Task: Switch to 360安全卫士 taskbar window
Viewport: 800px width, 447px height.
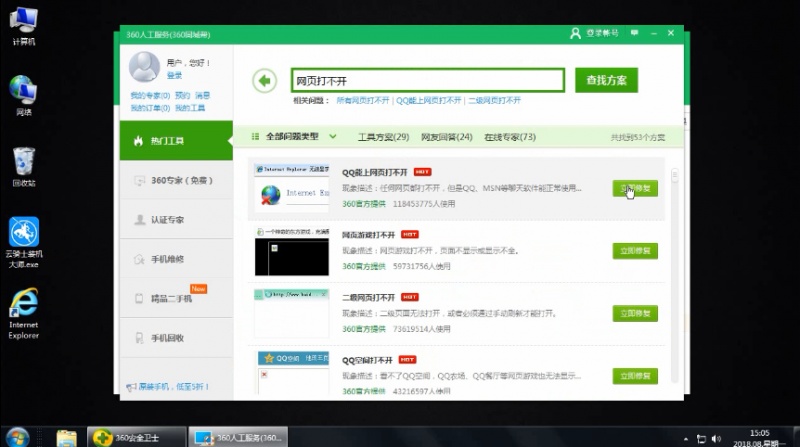Action: 137,437
